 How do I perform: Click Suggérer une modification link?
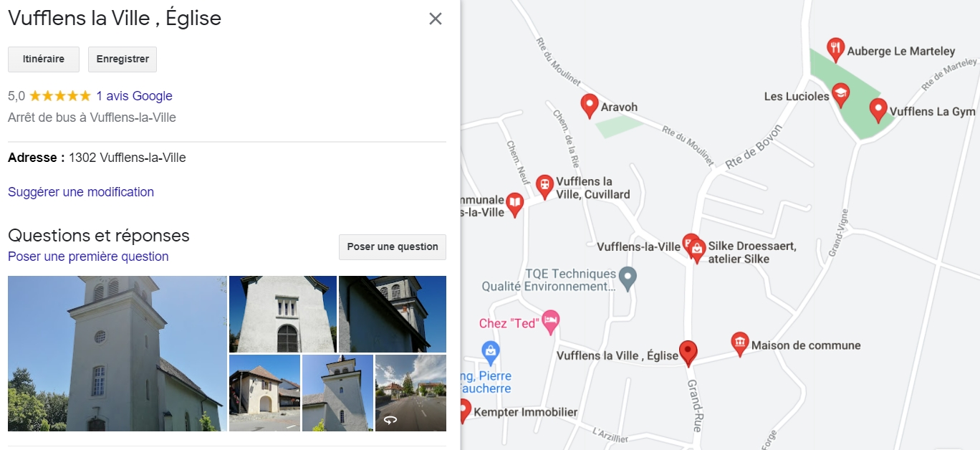81,192
